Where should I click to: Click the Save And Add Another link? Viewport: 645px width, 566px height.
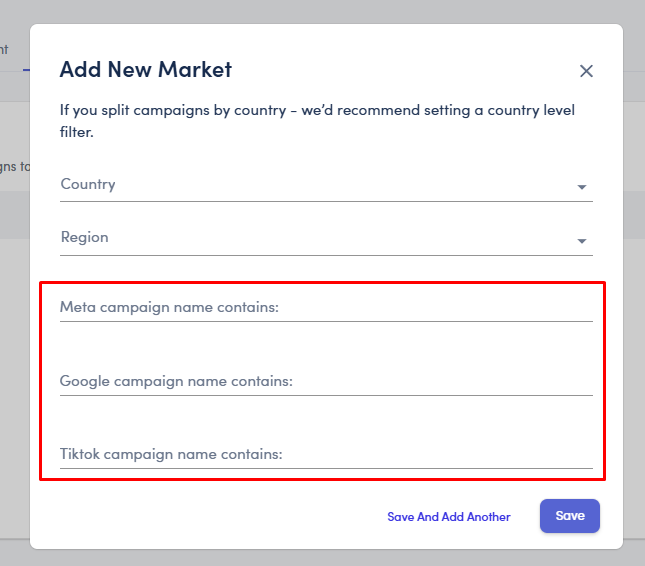pos(449,517)
